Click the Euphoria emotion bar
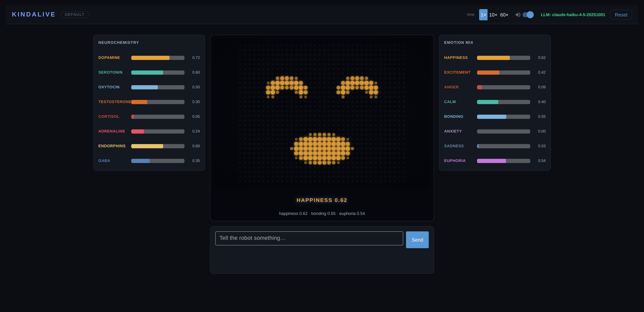 (503, 161)
